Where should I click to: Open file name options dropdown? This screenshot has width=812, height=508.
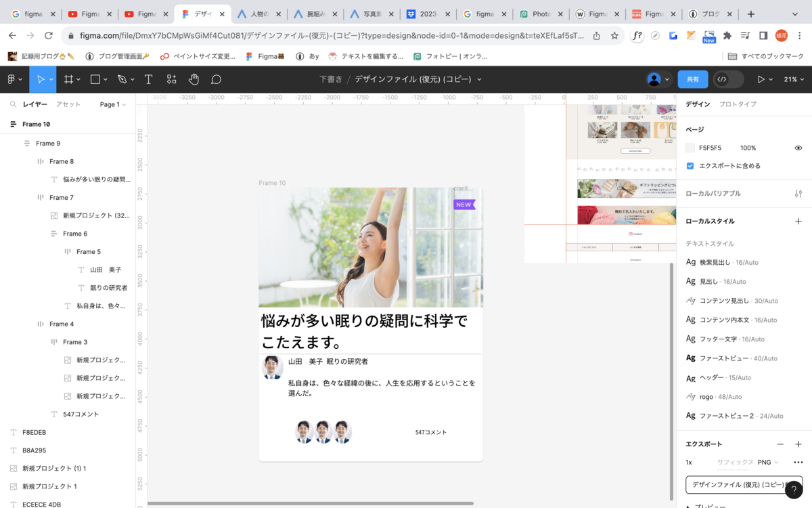[480, 79]
